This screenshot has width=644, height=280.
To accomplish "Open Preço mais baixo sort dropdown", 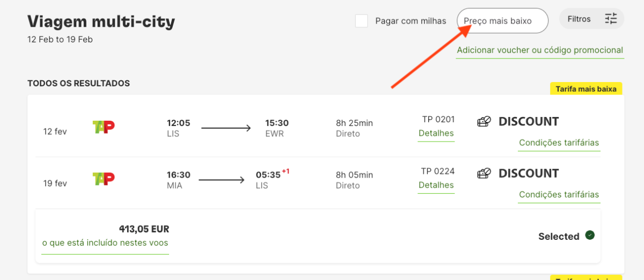I will [502, 21].
